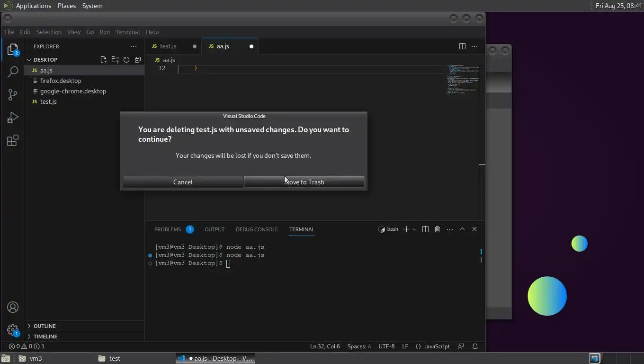
Task: Open the Manage gear icon
Action: (x=13, y=330)
